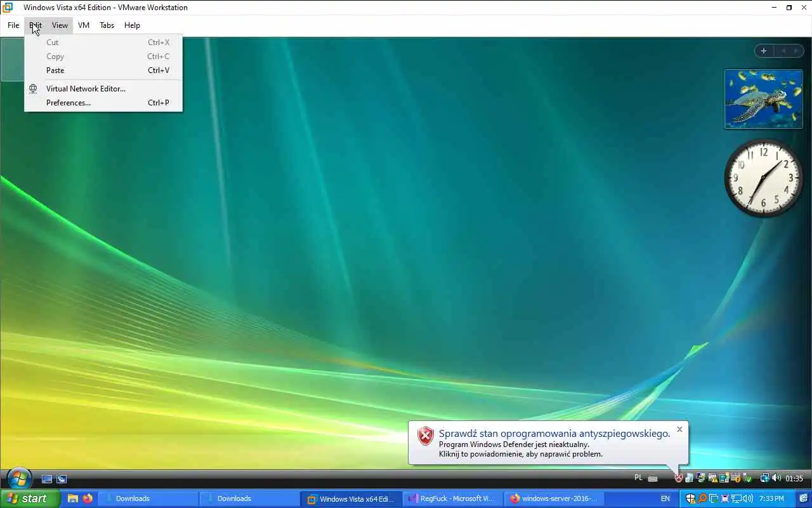Click the PL language indicator in Vista
The width and height of the screenshot is (812, 508).
point(639,478)
